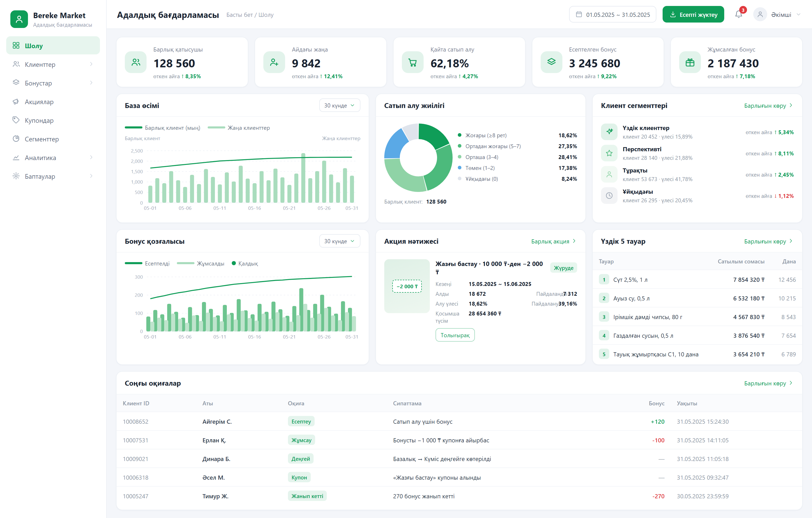The image size is (812, 518).
Task: Click the Қайта сатып алу cart icon
Action: [x=412, y=62]
